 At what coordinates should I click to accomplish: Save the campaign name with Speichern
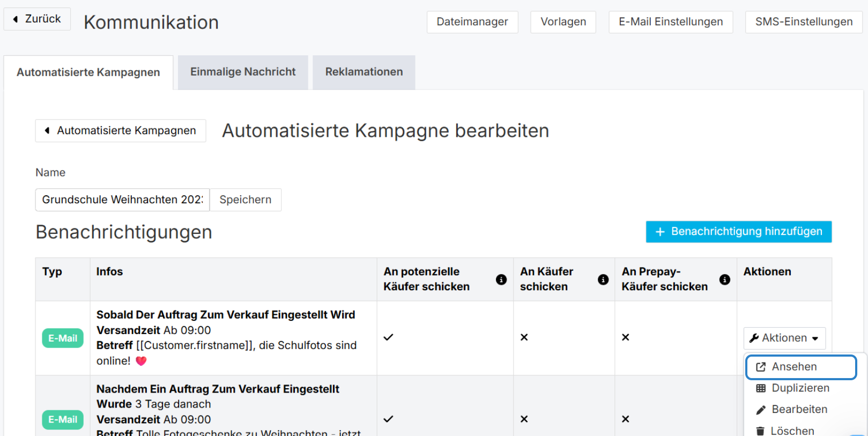pyautogui.click(x=246, y=199)
